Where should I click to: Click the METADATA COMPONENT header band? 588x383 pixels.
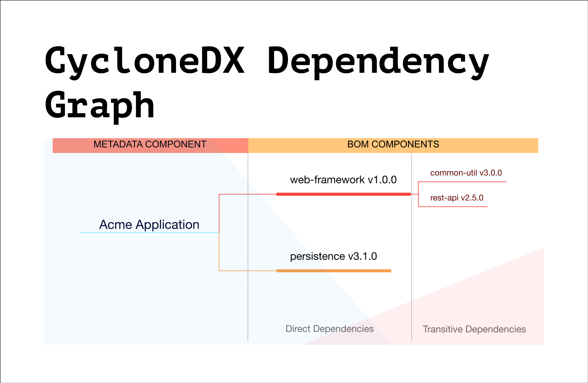tap(150, 145)
